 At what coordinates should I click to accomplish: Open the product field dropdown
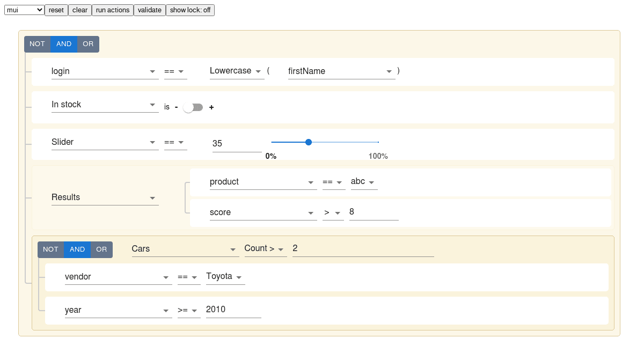[264, 182]
